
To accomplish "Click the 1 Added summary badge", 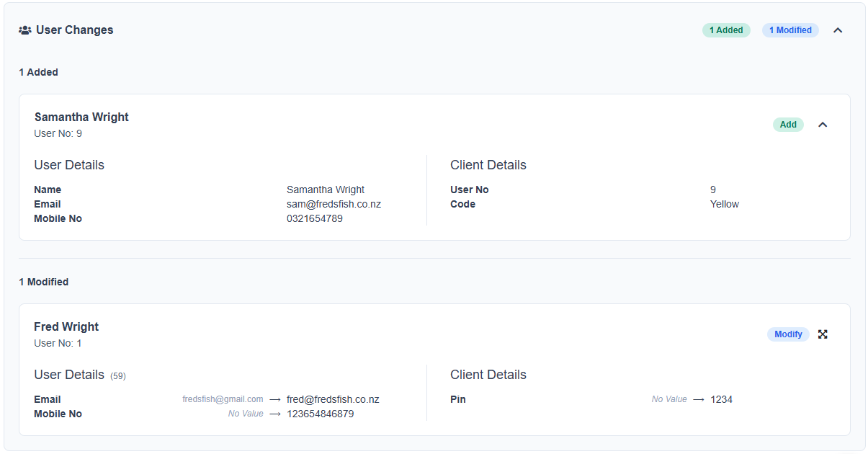I will click(725, 30).
